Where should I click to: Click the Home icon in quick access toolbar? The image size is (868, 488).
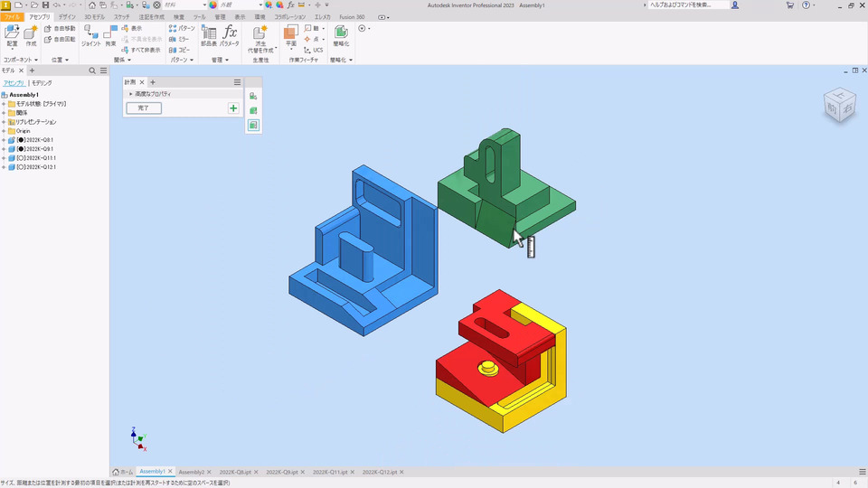point(92,5)
